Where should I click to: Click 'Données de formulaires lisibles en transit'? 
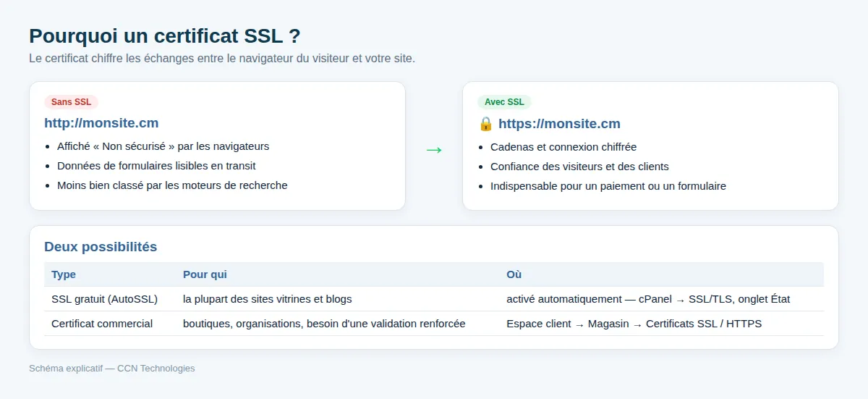(158, 166)
